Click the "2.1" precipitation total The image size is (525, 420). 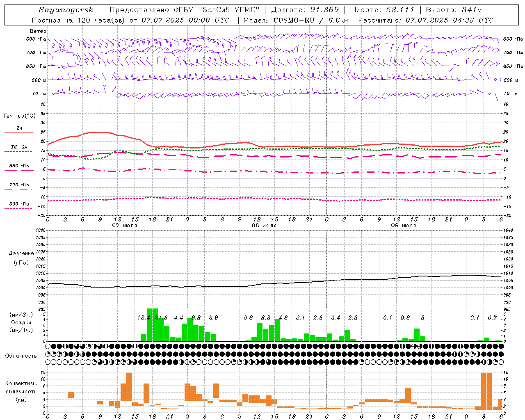pyautogui.click(x=301, y=317)
